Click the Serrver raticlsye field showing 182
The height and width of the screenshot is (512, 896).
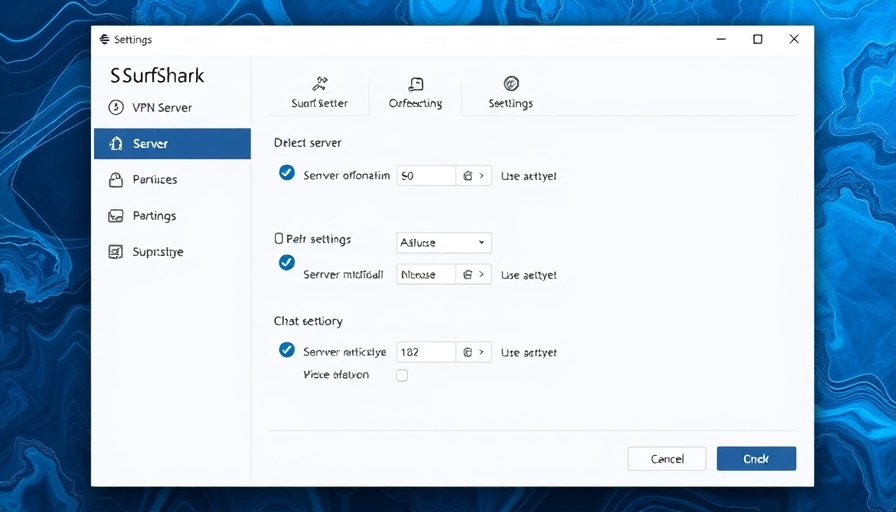tap(426, 352)
